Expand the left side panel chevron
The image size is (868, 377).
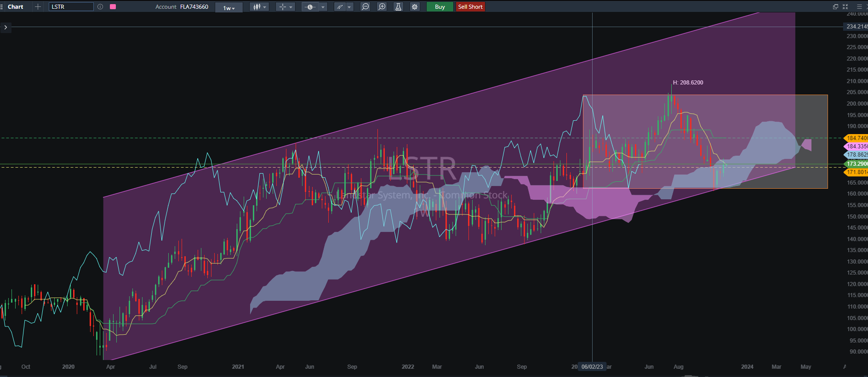click(x=6, y=28)
